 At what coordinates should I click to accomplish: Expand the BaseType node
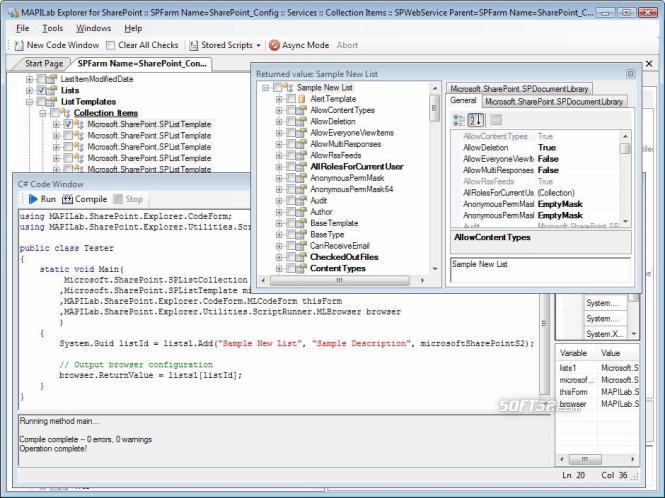(279, 235)
